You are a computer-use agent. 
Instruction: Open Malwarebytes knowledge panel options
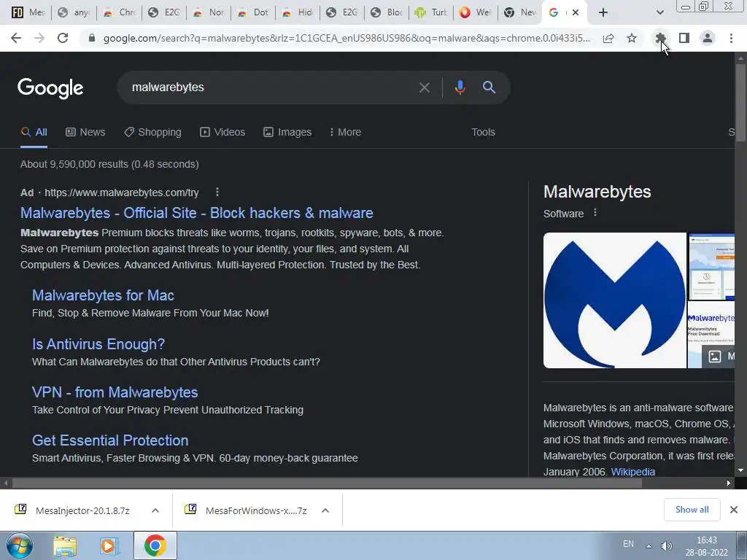595,213
